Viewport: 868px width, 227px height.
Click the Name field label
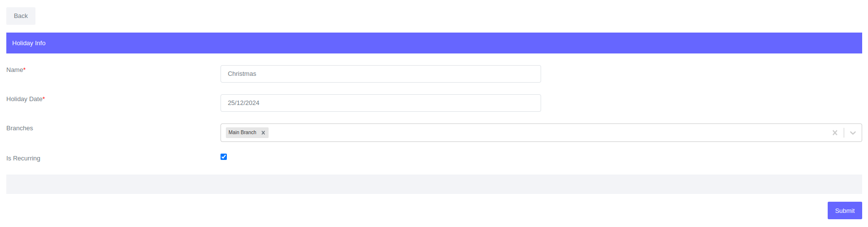[15, 70]
